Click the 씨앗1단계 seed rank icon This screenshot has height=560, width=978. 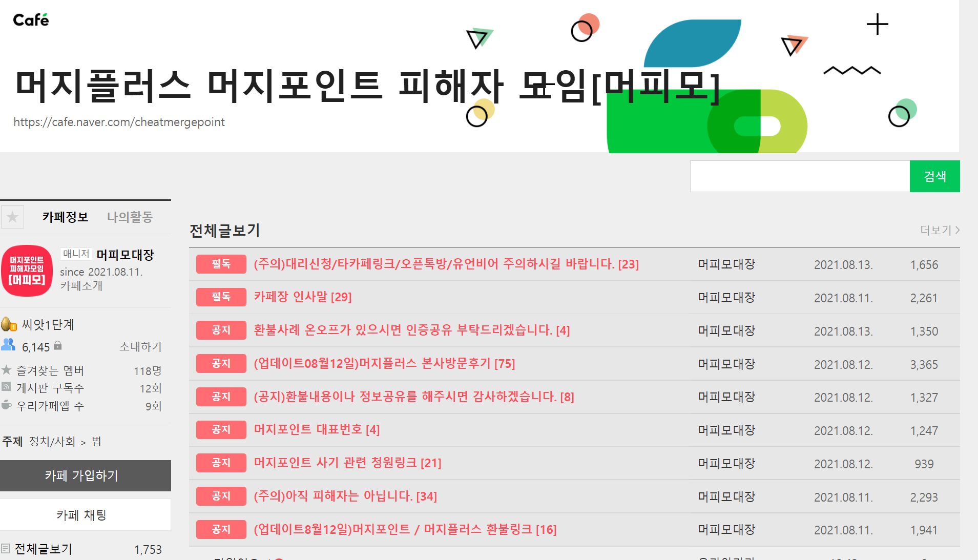point(9,324)
